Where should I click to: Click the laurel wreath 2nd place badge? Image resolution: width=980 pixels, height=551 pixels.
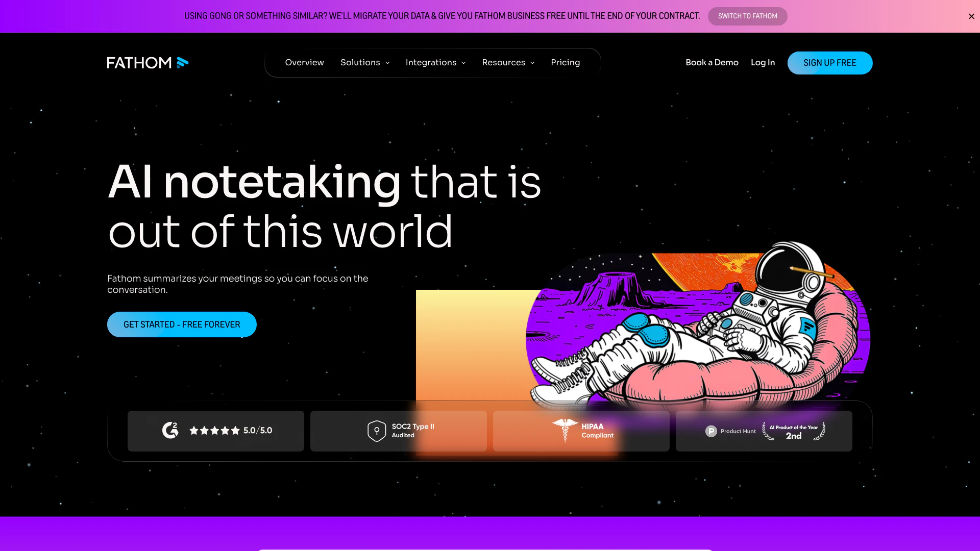794,431
